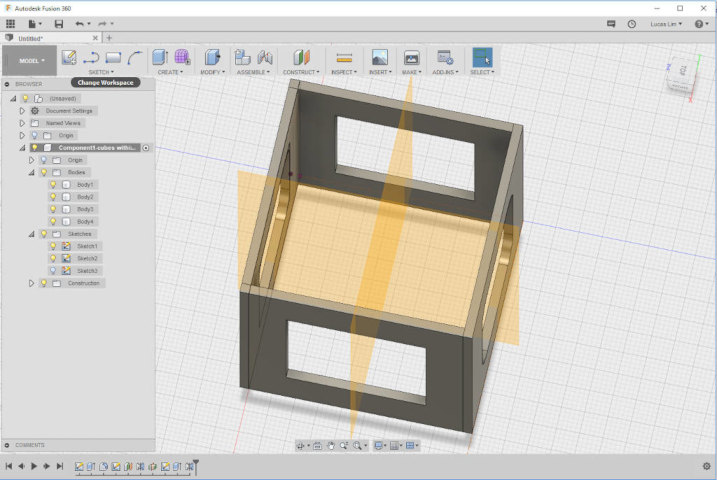The width and height of the screenshot is (717, 480).
Task: Expand the Named Views node
Action: (x=22, y=123)
